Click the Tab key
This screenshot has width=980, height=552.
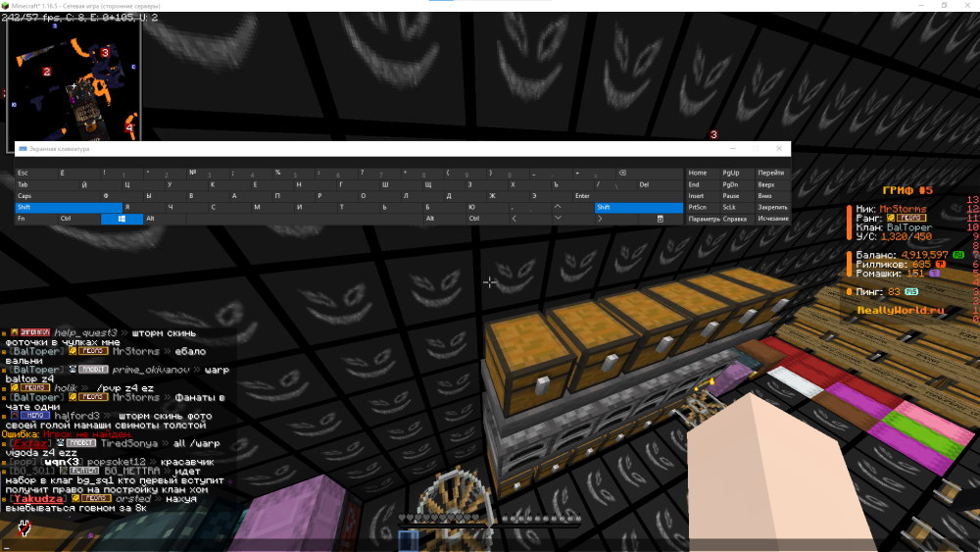pos(47,184)
